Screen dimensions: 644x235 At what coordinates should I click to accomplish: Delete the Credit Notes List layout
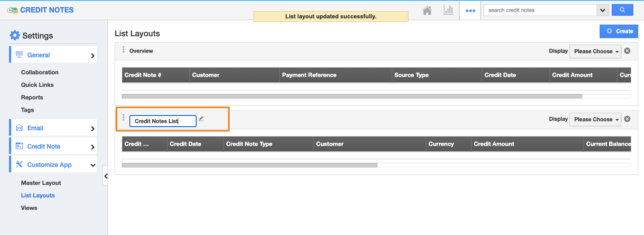[627, 119]
